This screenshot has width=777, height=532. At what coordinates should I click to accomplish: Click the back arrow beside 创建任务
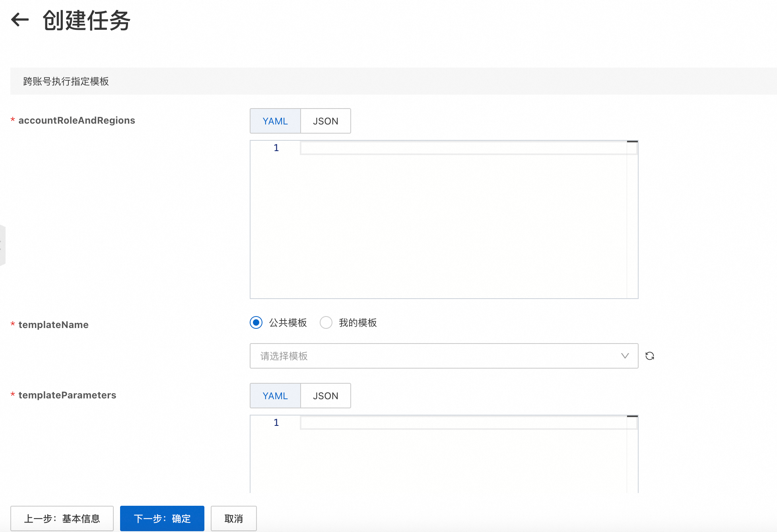[x=20, y=19]
